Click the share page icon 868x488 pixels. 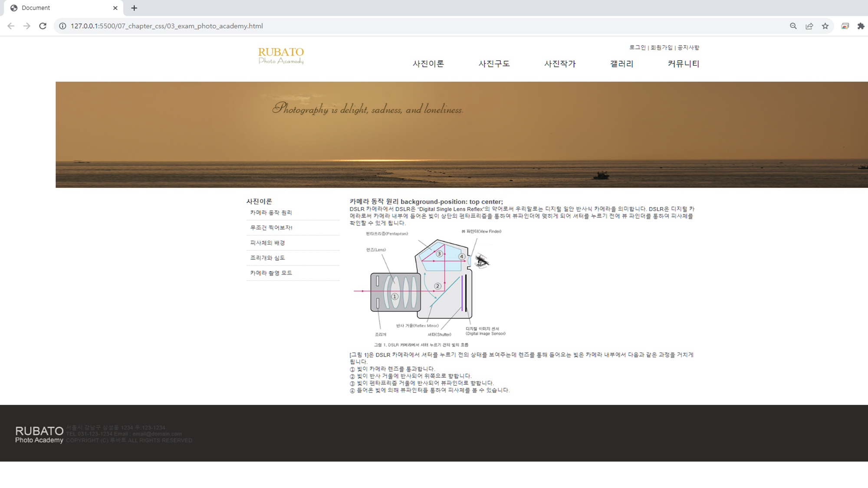coord(809,26)
